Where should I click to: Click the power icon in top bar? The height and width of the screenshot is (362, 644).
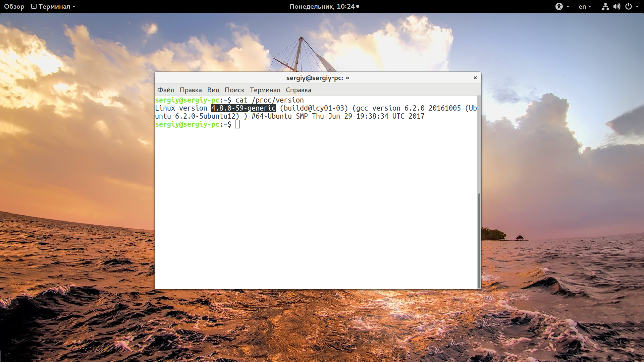pos(629,6)
